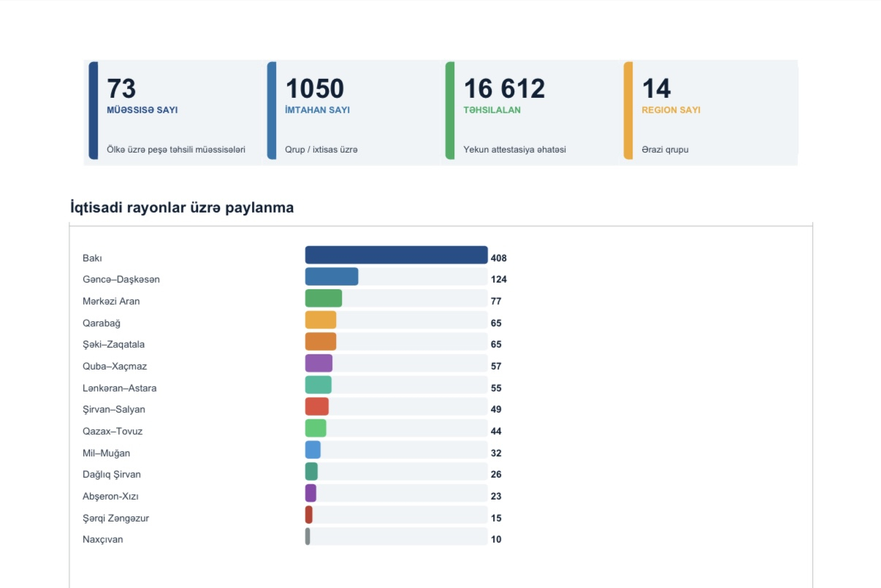This screenshot has height=588, width=881.
Task: Click the dark blue Bakı bar
Action: [x=396, y=255]
